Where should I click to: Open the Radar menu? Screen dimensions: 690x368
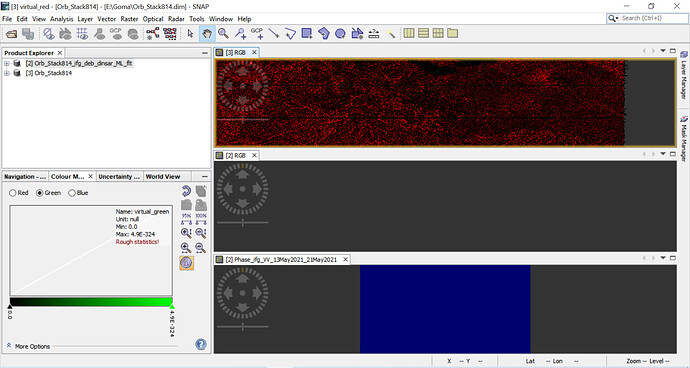tap(176, 19)
